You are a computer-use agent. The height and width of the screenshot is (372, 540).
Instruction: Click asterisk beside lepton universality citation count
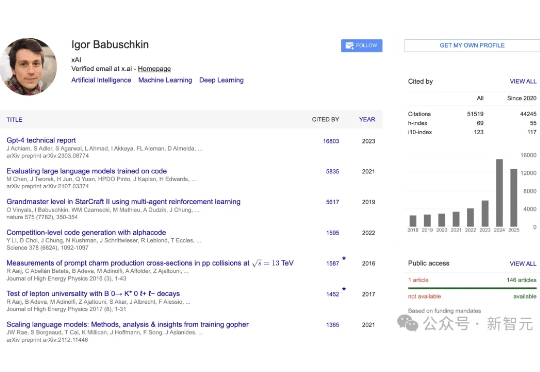344,289
